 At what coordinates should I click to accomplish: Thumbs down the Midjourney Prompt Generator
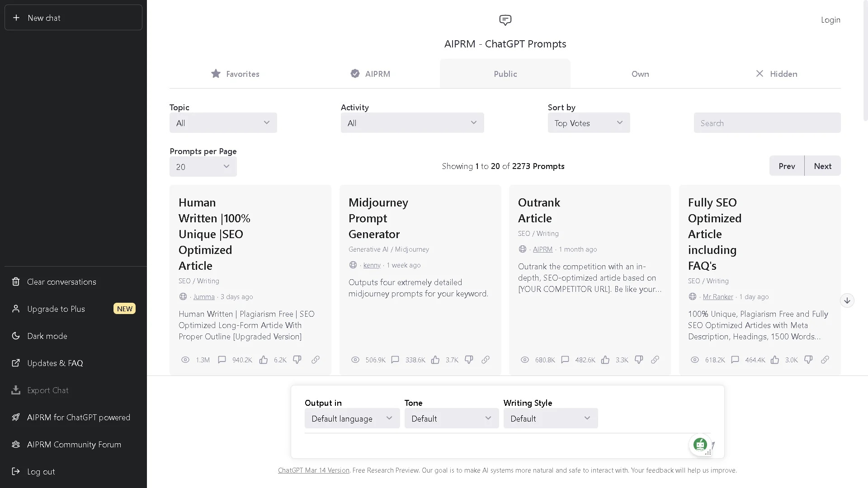[x=469, y=360]
